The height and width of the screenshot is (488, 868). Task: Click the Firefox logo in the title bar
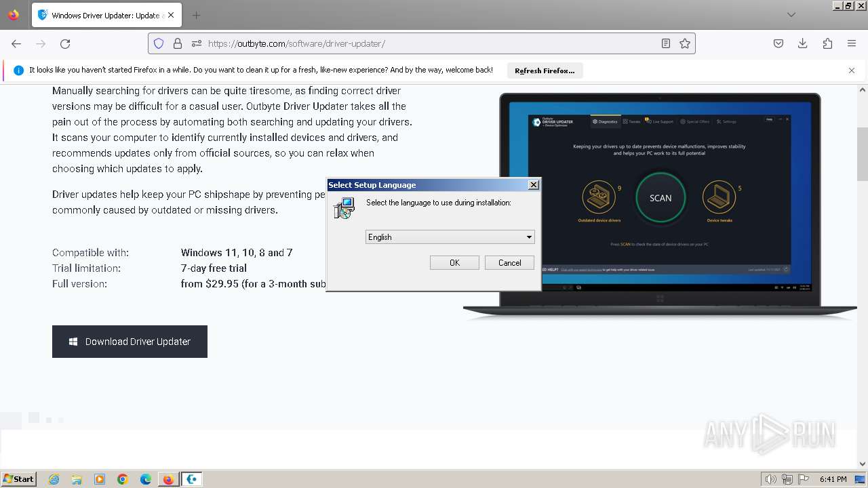point(14,15)
